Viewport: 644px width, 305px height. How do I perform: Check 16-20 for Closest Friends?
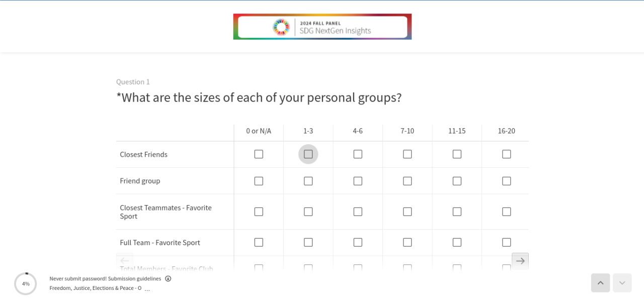507,154
